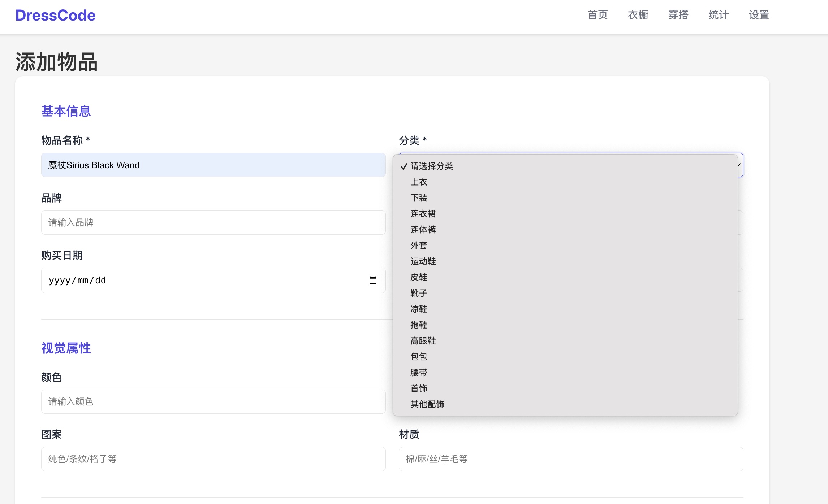This screenshot has height=504, width=828.
Task: Click the 颜色 input box
Action: [213, 401]
